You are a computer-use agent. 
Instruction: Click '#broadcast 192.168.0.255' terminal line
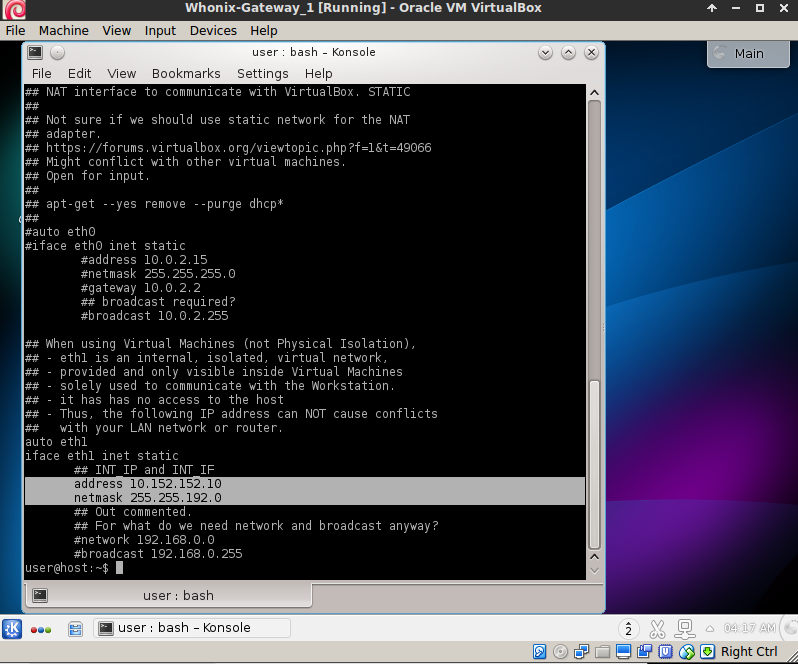(158, 554)
